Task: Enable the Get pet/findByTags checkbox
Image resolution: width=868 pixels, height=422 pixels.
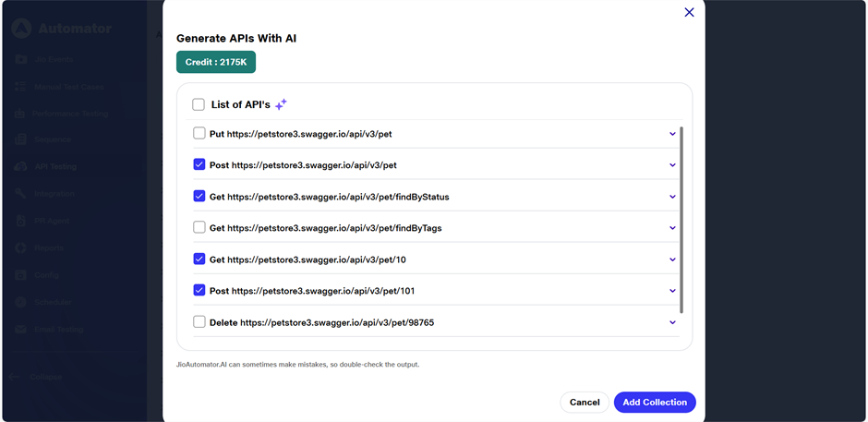Action: pyautogui.click(x=199, y=228)
